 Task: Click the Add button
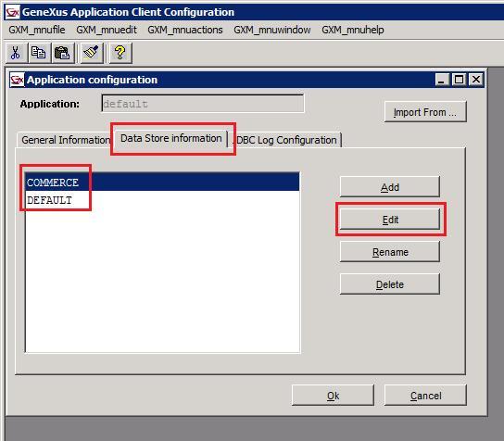coord(389,187)
